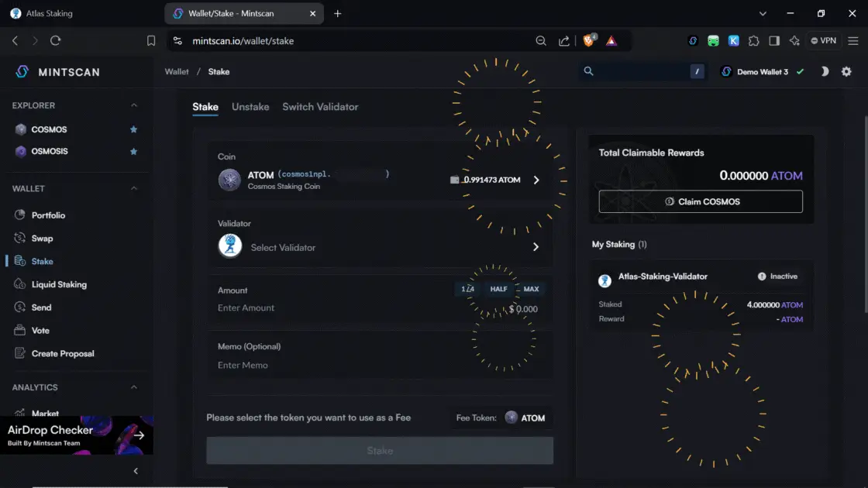Click the Claim COSMOS button
Screen dimensions: 868x488
[701, 201]
